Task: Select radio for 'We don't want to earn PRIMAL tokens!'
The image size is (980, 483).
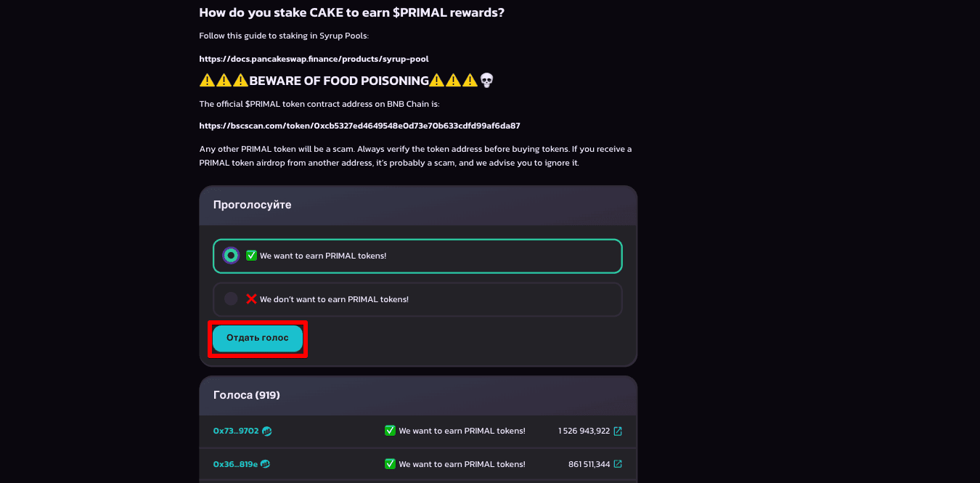Action: 231,299
